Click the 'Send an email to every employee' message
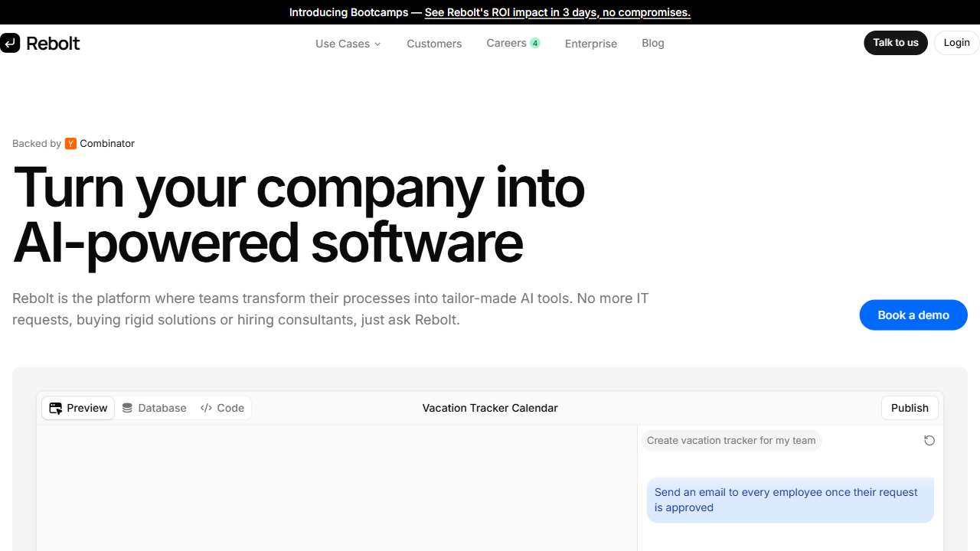 (x=789, y=500)
